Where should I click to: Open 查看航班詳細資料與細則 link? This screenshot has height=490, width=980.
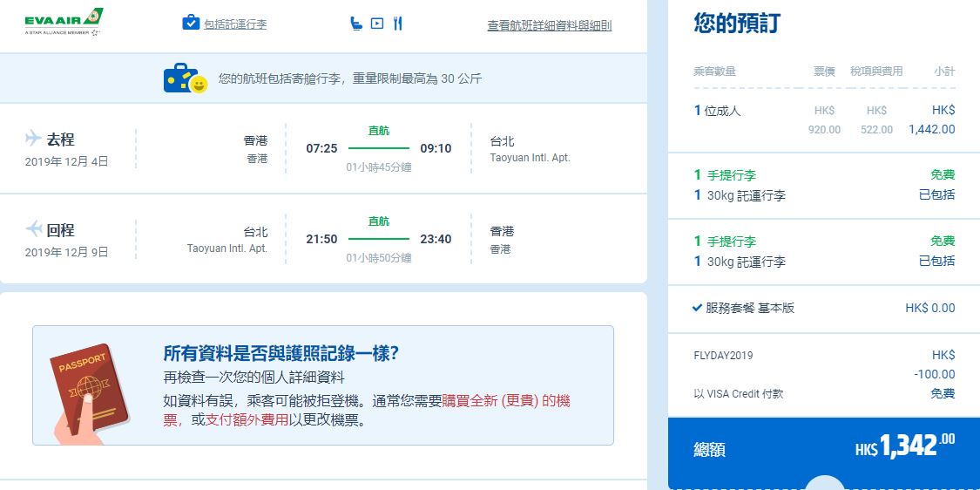[550, 25]
